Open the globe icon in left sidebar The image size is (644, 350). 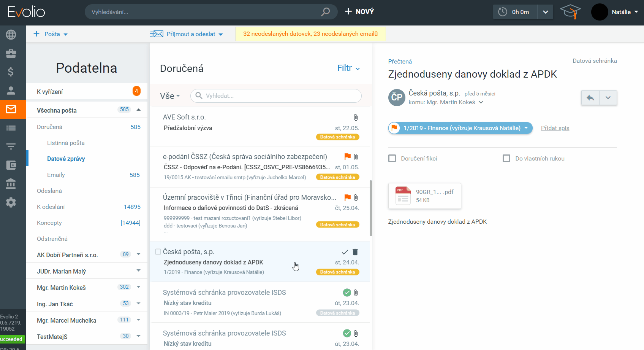tap(11, 35)
